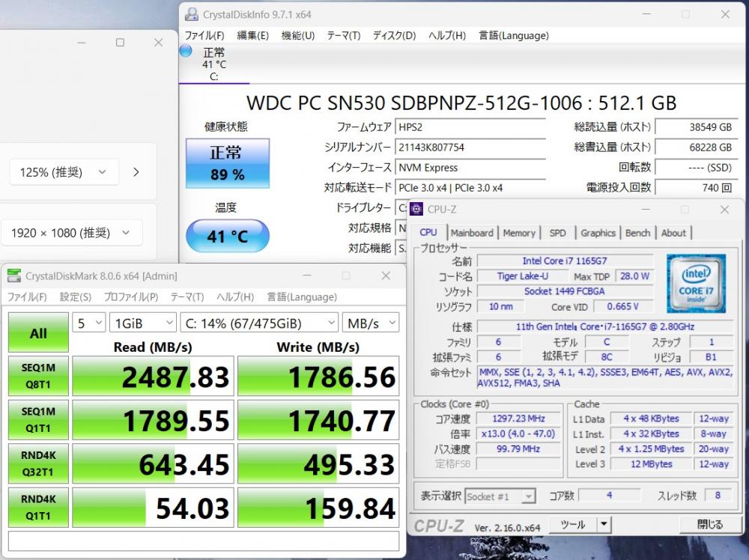Open the C: drive selection dropdown
Screen dimensions: 749x560
pos(259,323)
